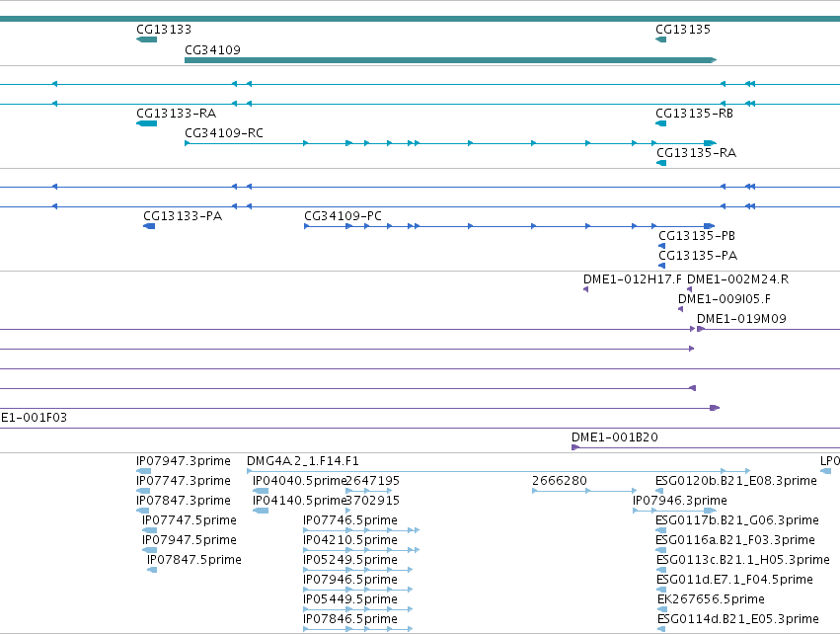Select BAC end DME1-002M24.R
840x634 pixels.
(x=737, y=279)
